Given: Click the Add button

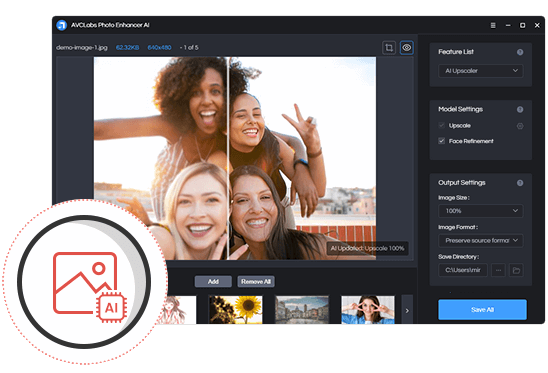Looking at the screenshot, I should (x=213, y=281).
